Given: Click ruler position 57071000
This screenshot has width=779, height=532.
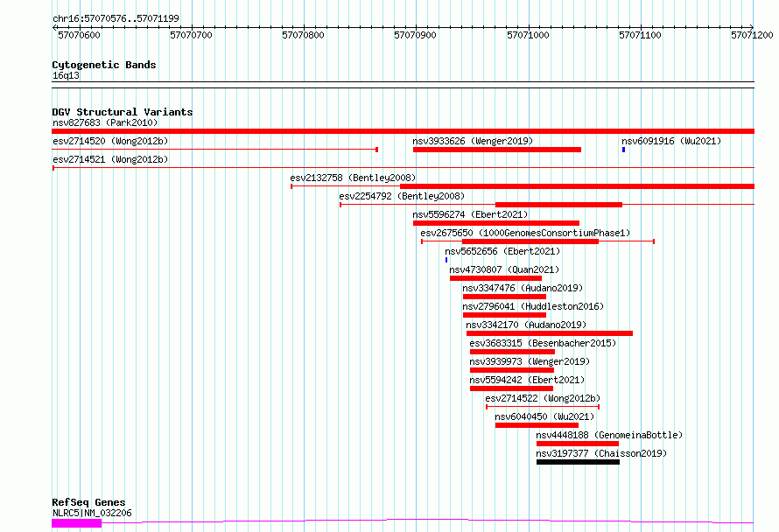Looking at the screenshot, I should coord(528,35).
